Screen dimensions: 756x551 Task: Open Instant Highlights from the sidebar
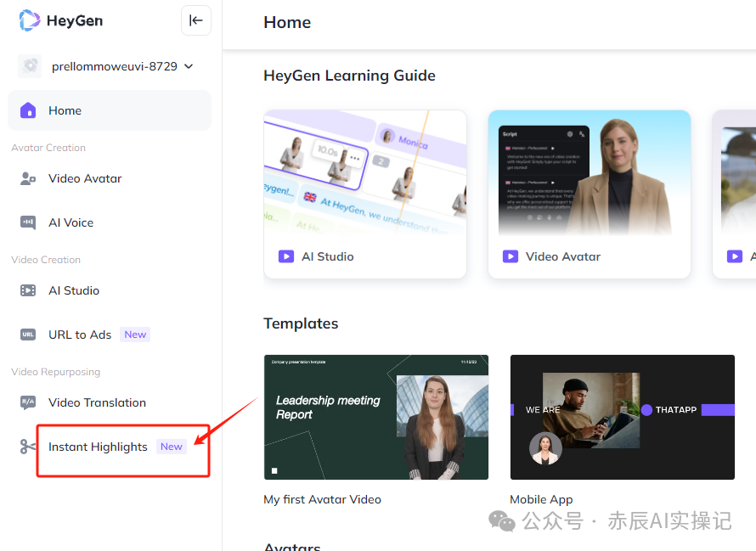(98, 447)
